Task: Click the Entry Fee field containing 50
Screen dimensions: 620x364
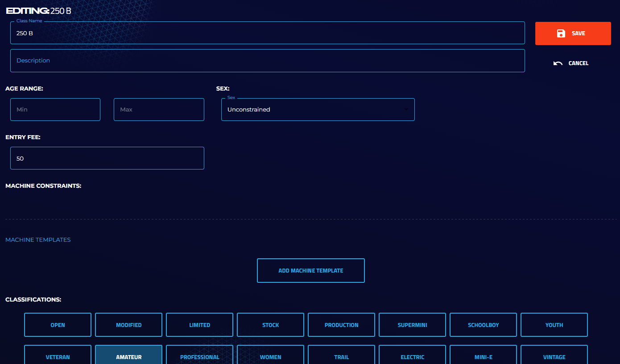Action: (107, 158)
